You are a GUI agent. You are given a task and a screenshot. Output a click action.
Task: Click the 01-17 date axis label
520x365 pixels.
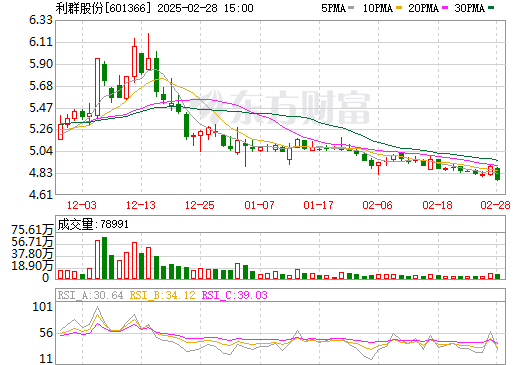(x=318, y=205)
